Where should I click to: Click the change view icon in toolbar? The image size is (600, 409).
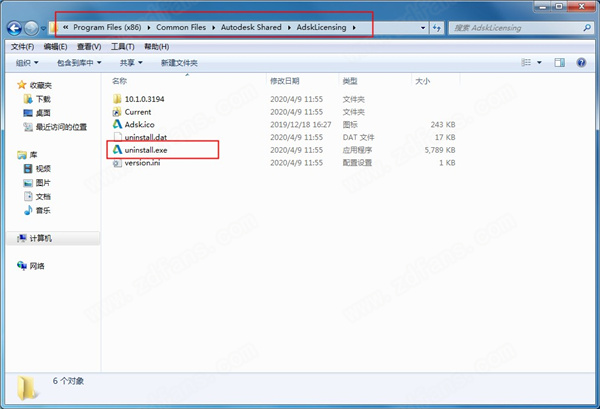pos(526,62)
